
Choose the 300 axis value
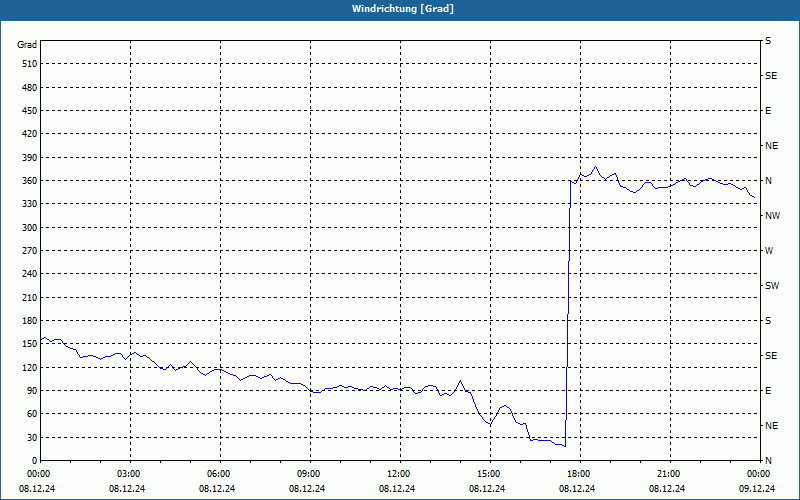[30, 228]
